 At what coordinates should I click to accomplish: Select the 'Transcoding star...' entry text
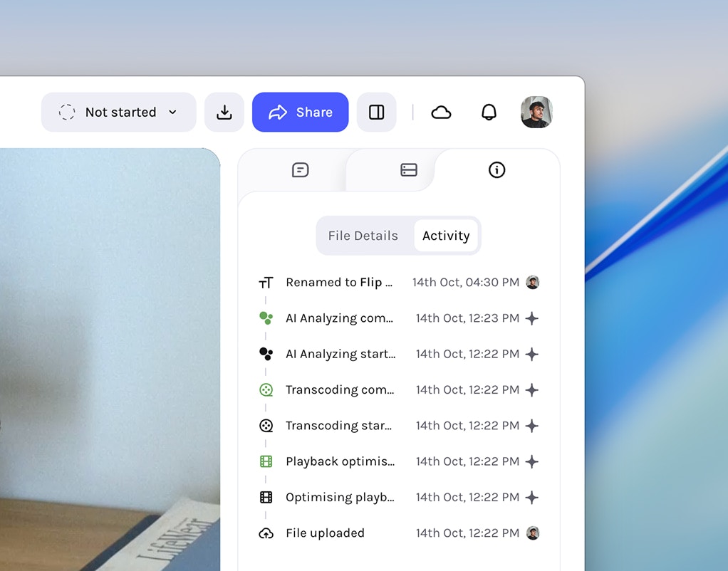coord(338,425)
